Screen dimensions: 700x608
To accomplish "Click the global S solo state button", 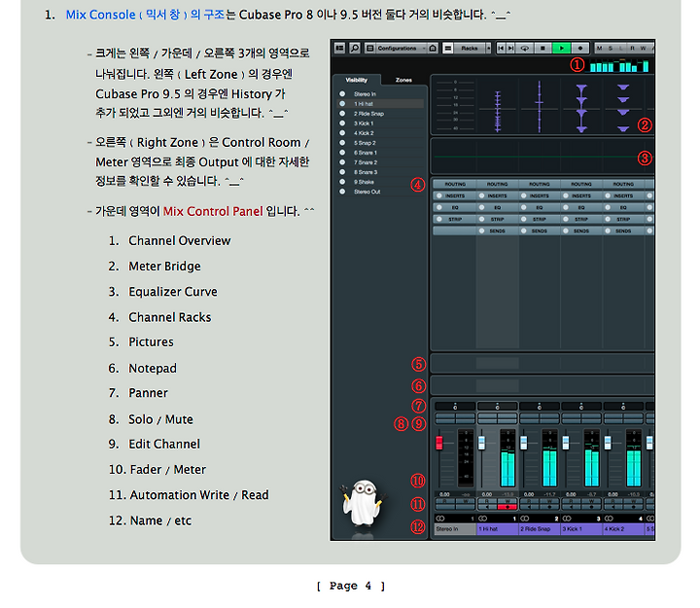I will [x=611, y=49].
